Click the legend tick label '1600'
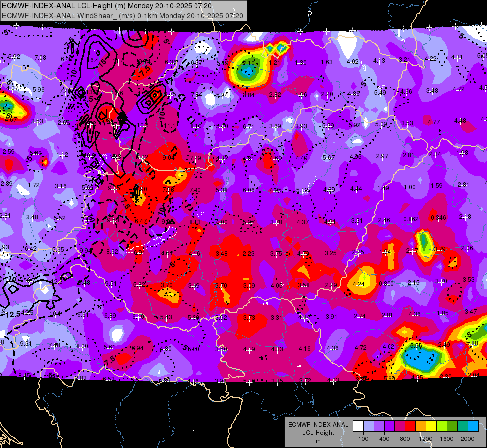487x448 pixels. coord(446,439)
